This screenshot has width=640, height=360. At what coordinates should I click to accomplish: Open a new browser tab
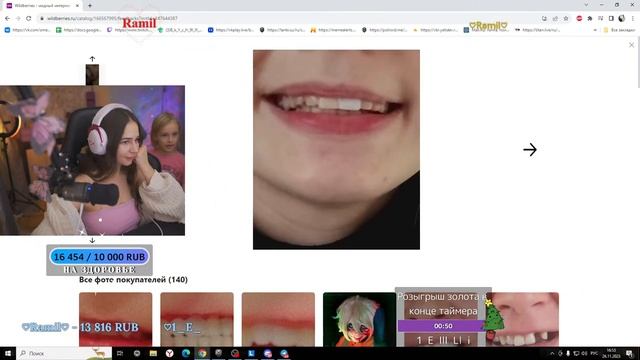90,6
